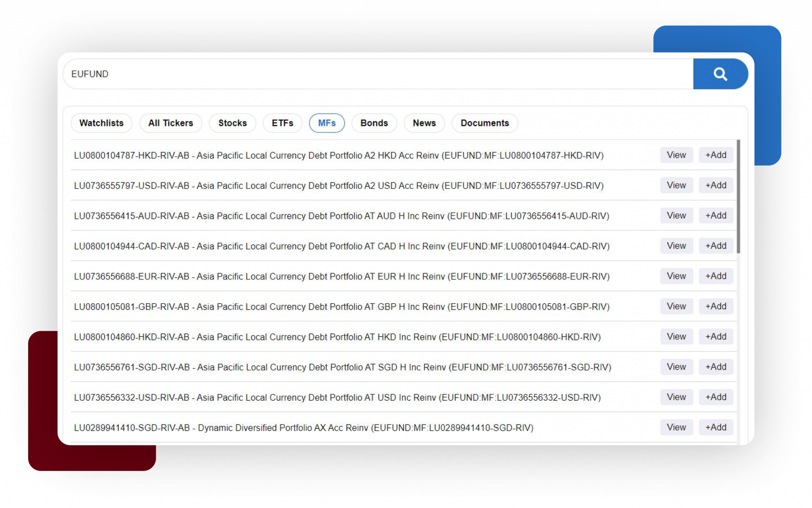Add Dynamic Diversified Portfolio AX fund
This screenshot has height=508, width=812.
pyautogui.click(x=716, y=427)
